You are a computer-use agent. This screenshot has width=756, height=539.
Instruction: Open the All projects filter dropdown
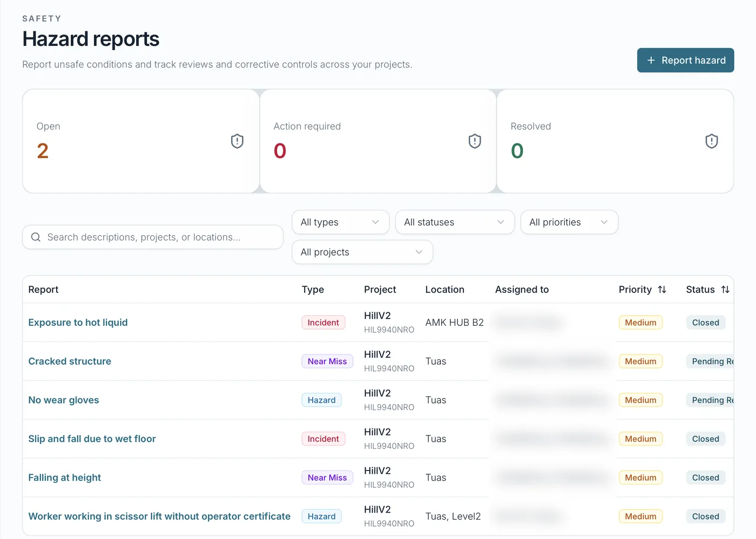tap(362, 253)
